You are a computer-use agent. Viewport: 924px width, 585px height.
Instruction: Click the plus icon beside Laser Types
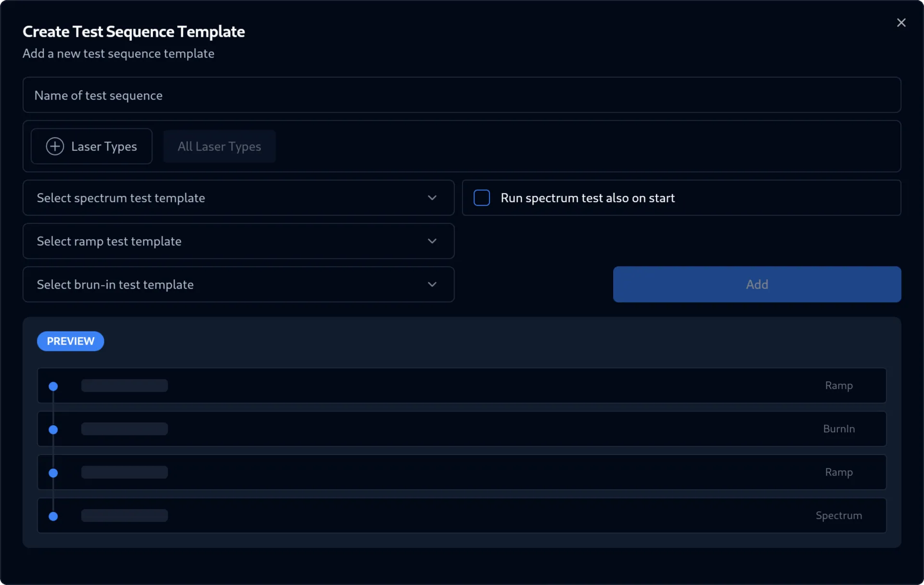coord(55,146)
